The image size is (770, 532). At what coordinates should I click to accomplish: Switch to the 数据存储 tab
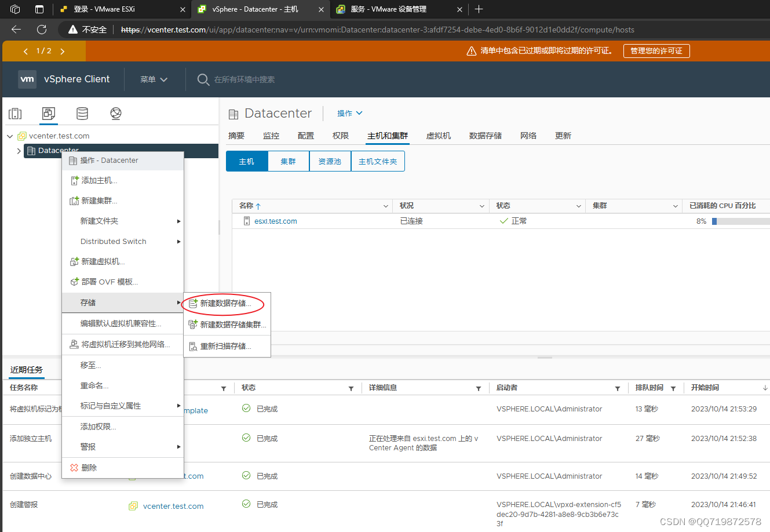pyautogui.click(x=486, y=136)
